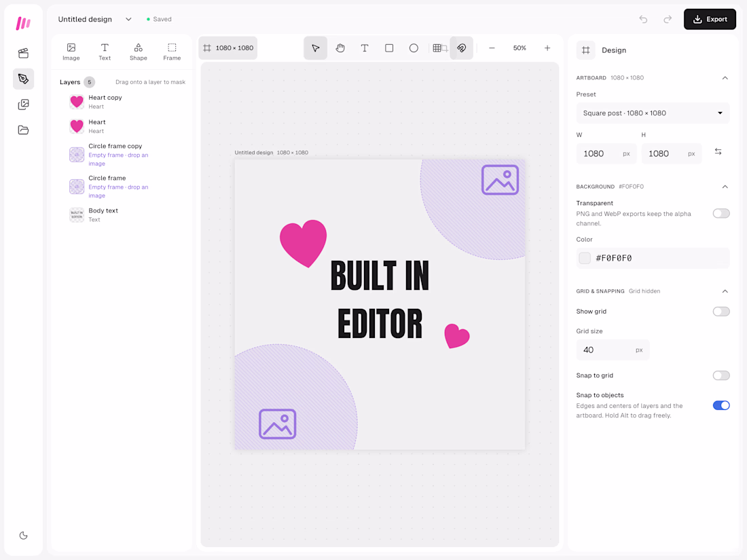Collapse the Grid & Snapping section
The height and width of the screenshot is (560, 747).
pos(725,291)
